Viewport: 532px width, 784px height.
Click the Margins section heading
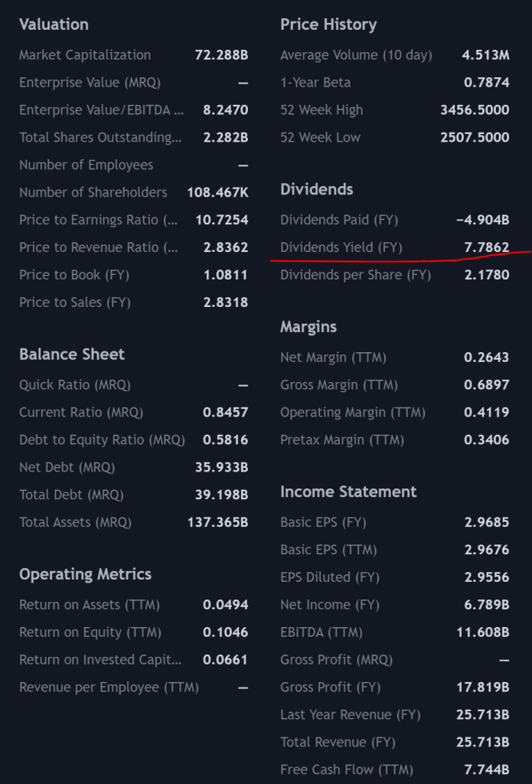coord(308,327)
